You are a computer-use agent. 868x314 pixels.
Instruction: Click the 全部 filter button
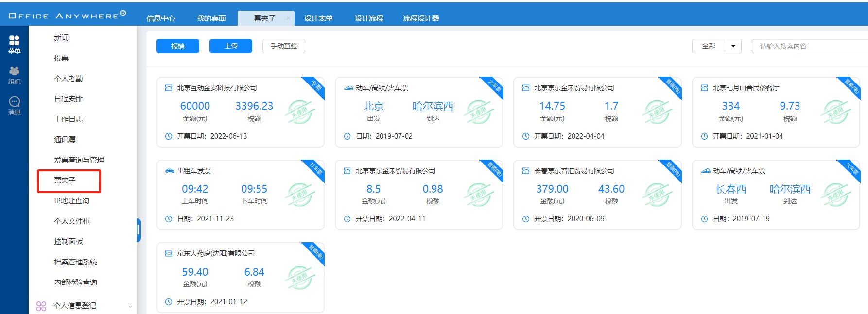tap(709, 46)
